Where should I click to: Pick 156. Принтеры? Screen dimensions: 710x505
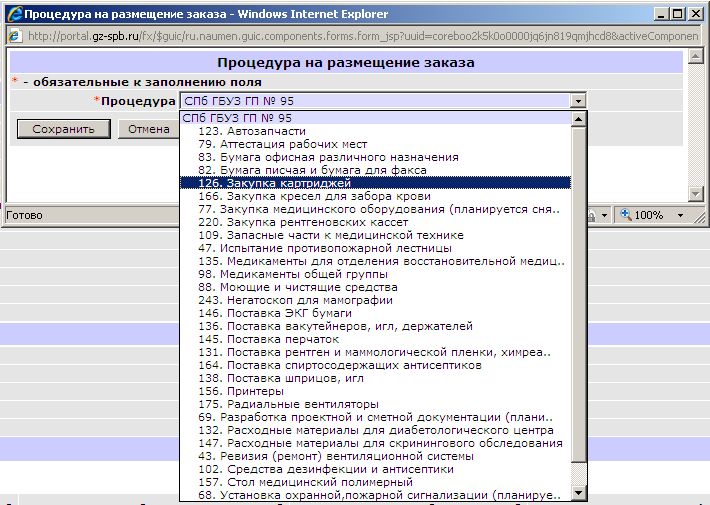click(x=375, y=391)
